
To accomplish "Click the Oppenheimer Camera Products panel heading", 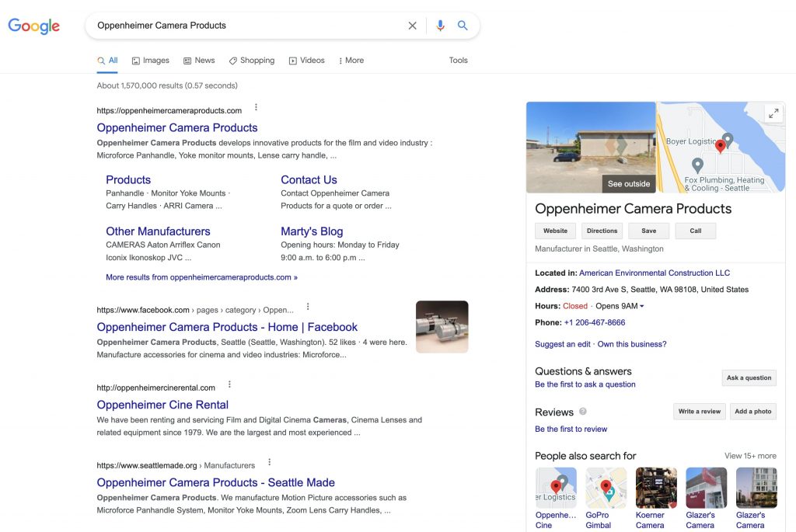I will 633,209.
